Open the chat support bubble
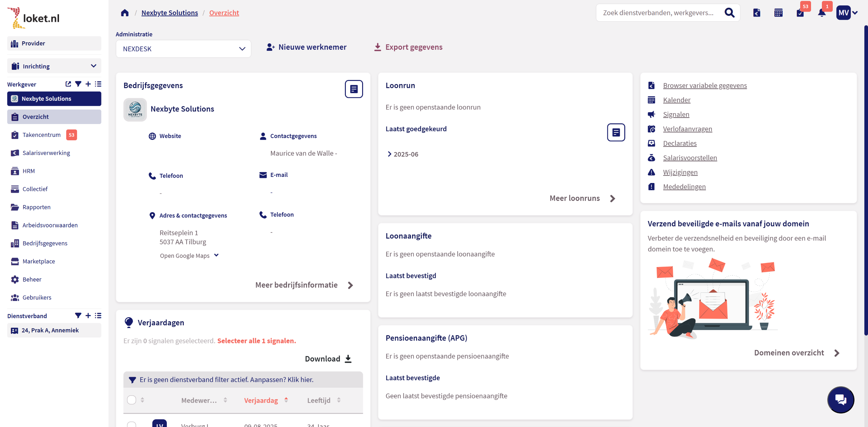The width and height of the screenshot is (868, 427). coord(841,400)
